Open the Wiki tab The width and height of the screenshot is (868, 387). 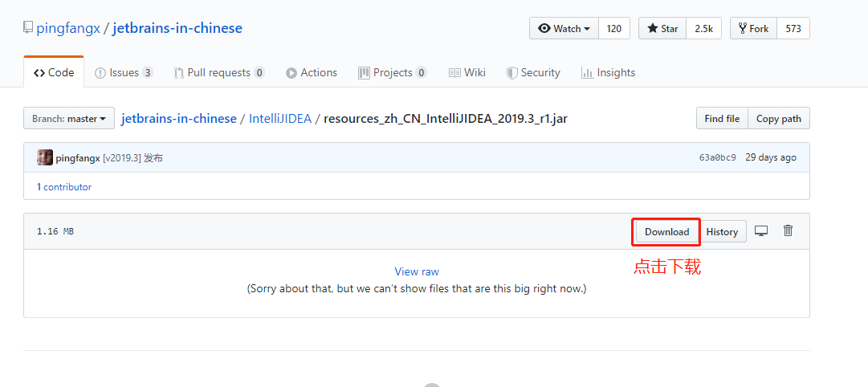click(467, 72)
